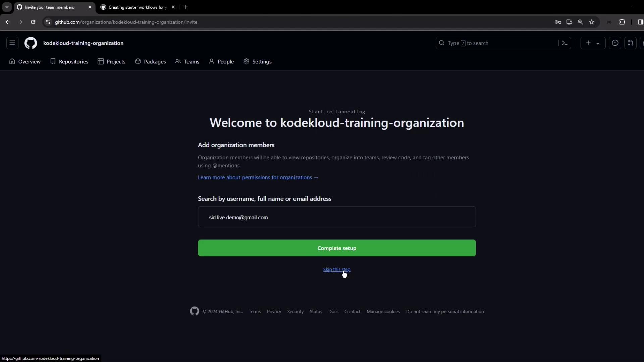
Task: Open Chrome side panel icon
Action: [x=640, y=22]
